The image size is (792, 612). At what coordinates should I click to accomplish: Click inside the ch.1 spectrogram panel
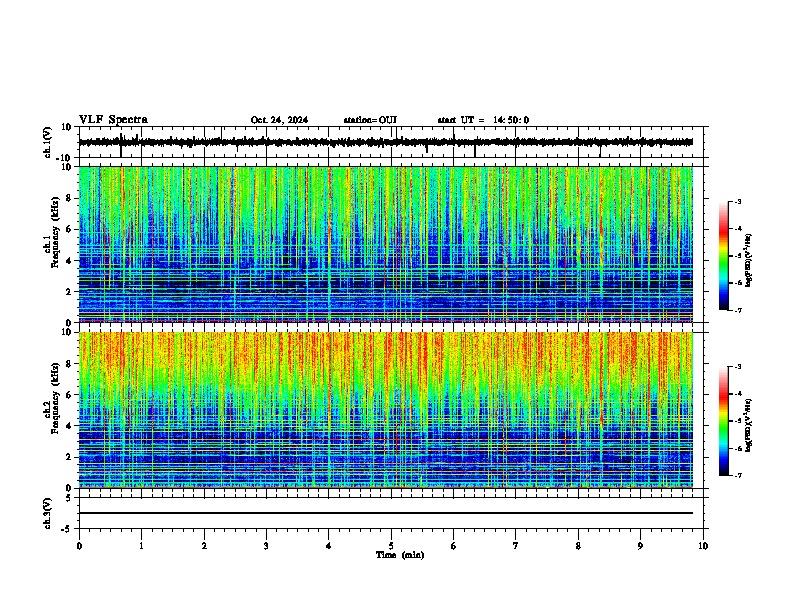tap(386, 244)
